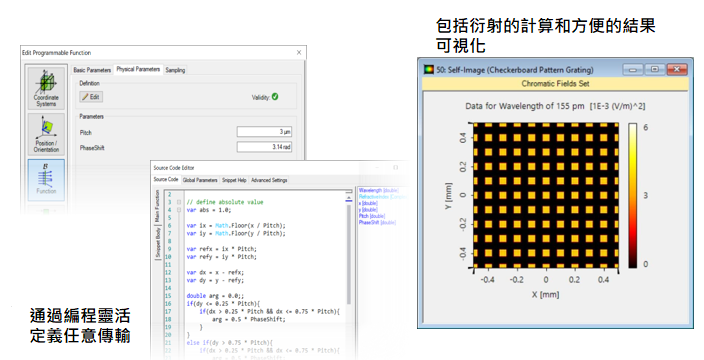Select the Function page icon
The image size is (704, 360).
pos(46,180)
